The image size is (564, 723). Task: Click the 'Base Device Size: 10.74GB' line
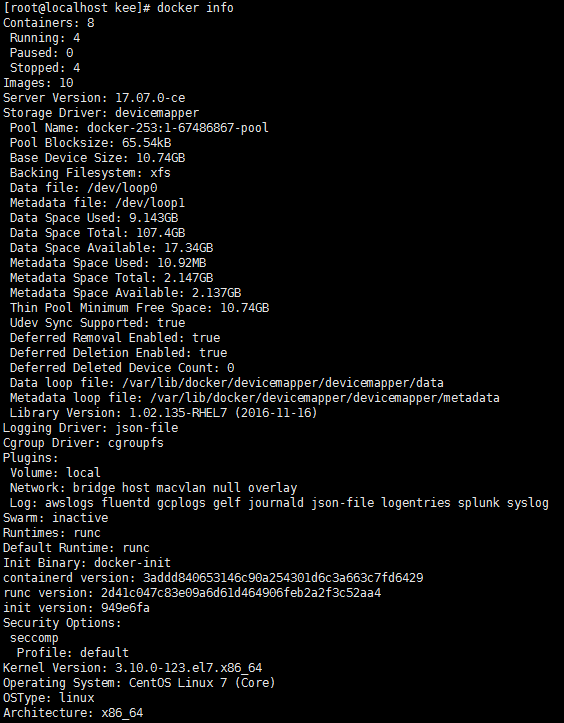[97, 158]
